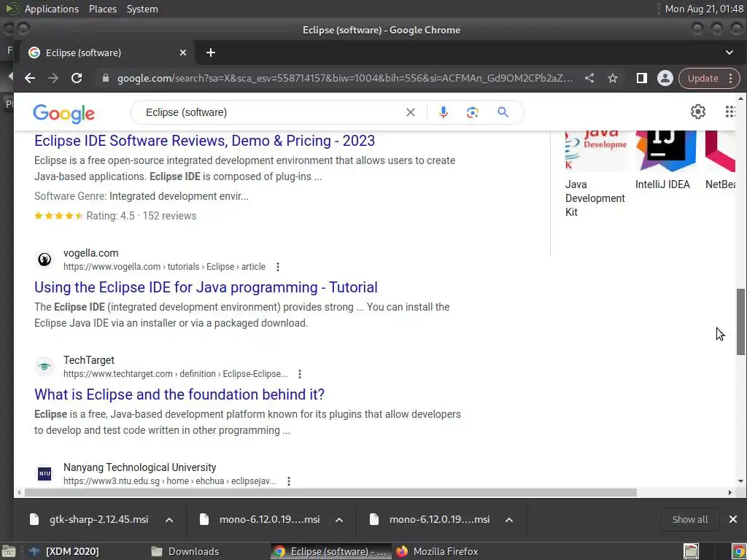
Task: Click the techtarget.com URL breadcrumb
Action: (x=175, y=374)
